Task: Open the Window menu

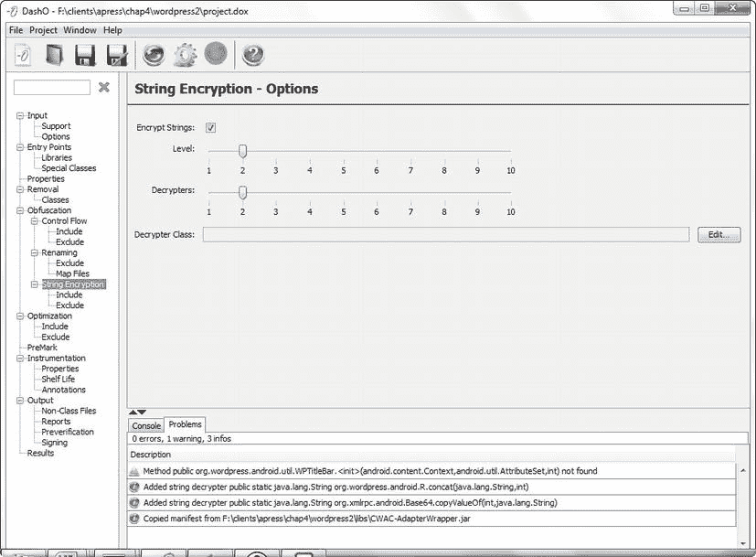Action: click(80, 30)
